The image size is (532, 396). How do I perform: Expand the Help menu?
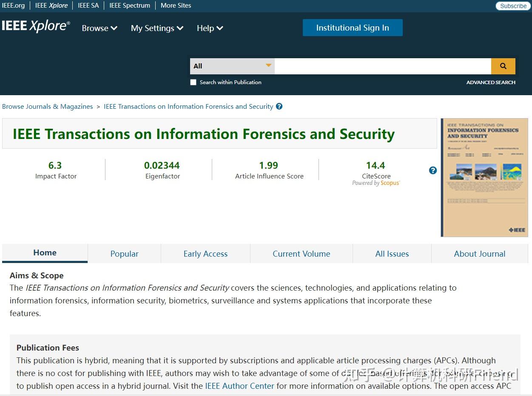[210, 28]
